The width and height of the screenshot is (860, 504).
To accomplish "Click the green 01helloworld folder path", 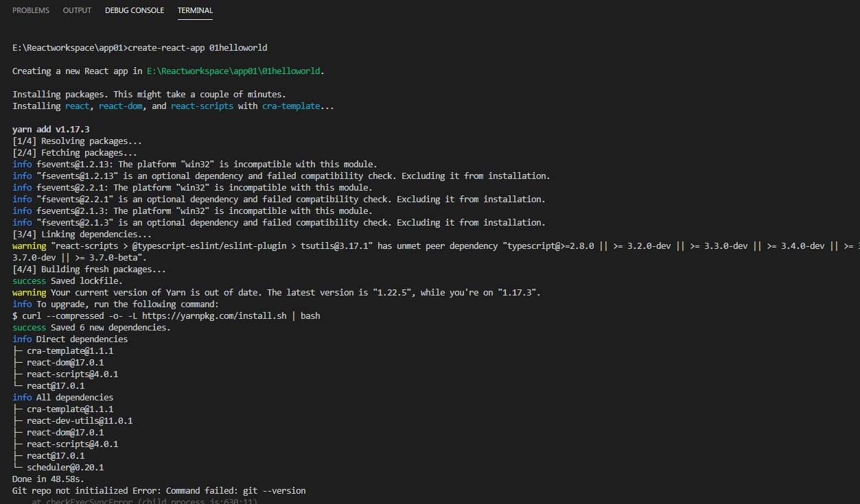I will pyautogui.click(x=233, y=71).
